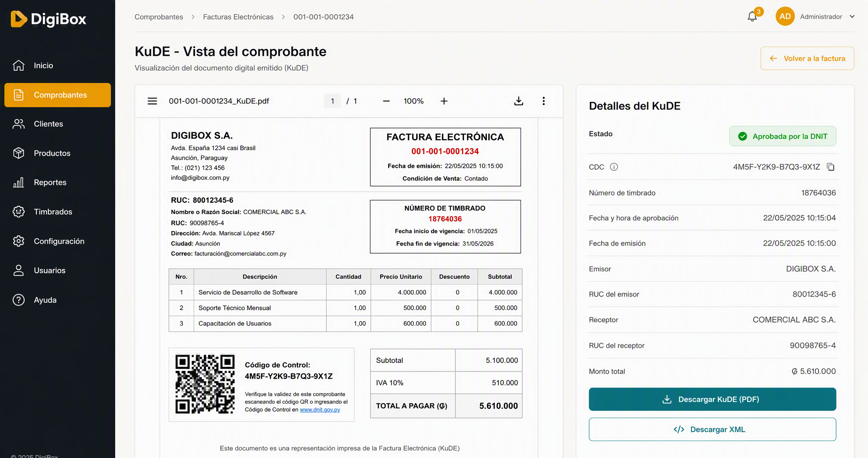Image resolution: width=868 pixels, height=458 pixels.
Task: Click info@digibox.com.py email text
Action: click(200, 178)
